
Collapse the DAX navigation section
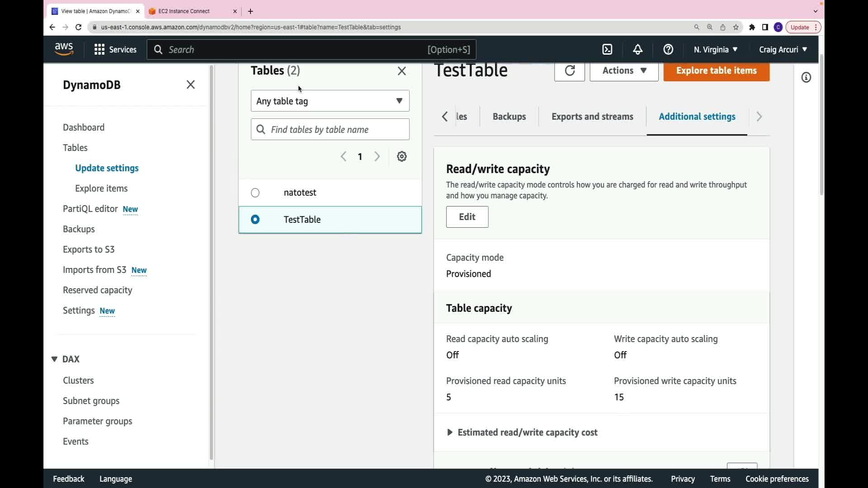pos(54,359)
